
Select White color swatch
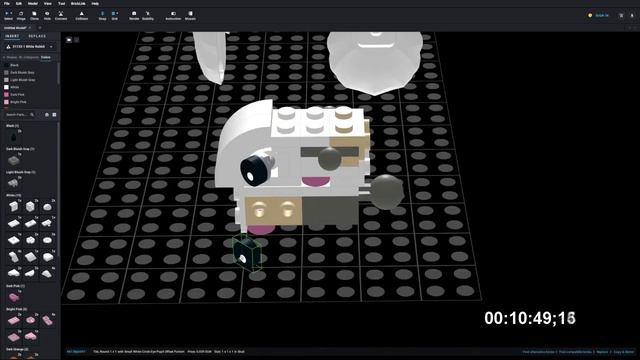click(x=6, y=87)
